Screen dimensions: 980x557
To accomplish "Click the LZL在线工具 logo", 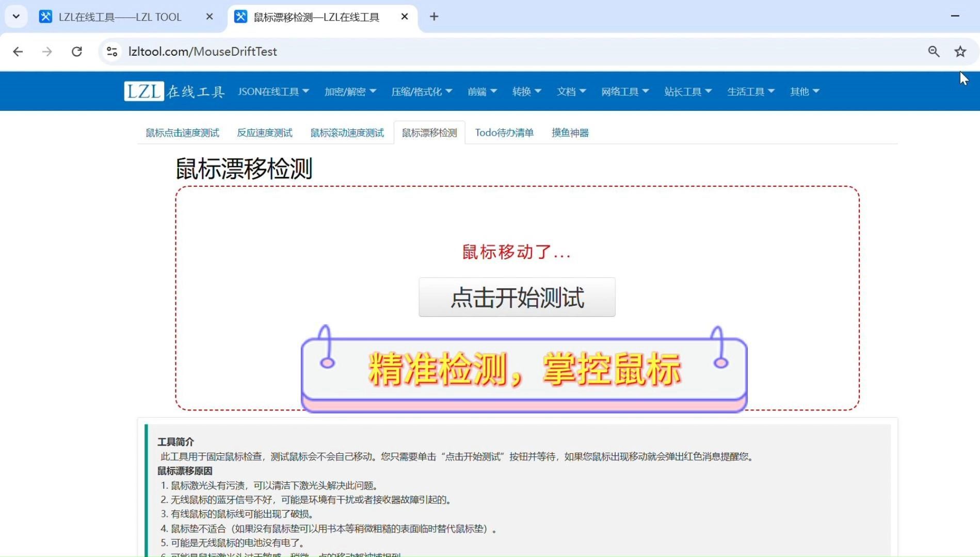I will [174, 91].
